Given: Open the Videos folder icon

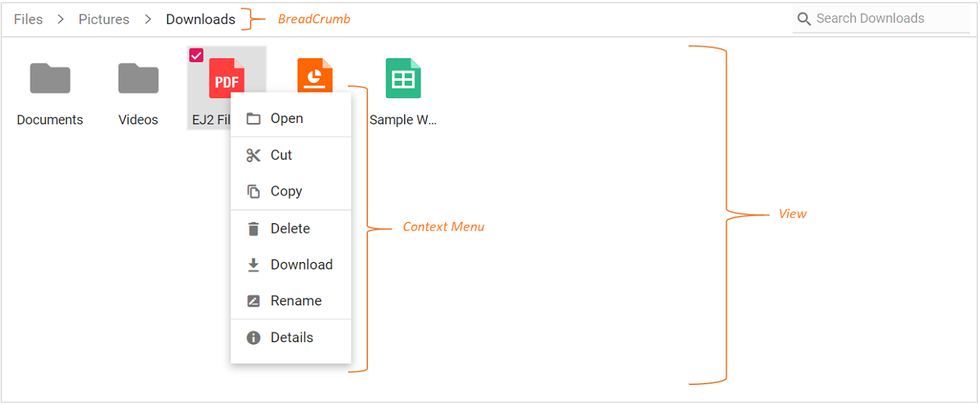Looking at the screenshot, I should 138,78.
